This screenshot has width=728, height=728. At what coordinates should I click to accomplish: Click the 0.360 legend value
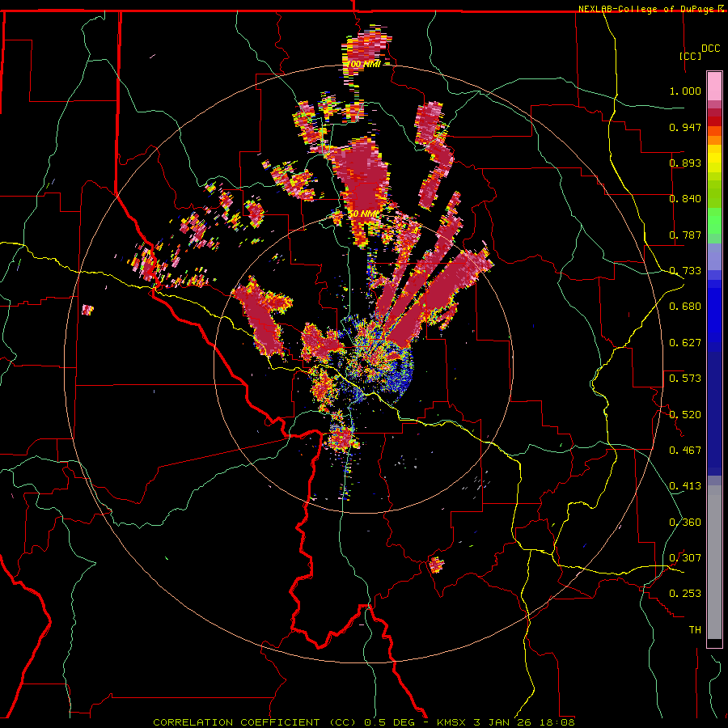[685, 522]
